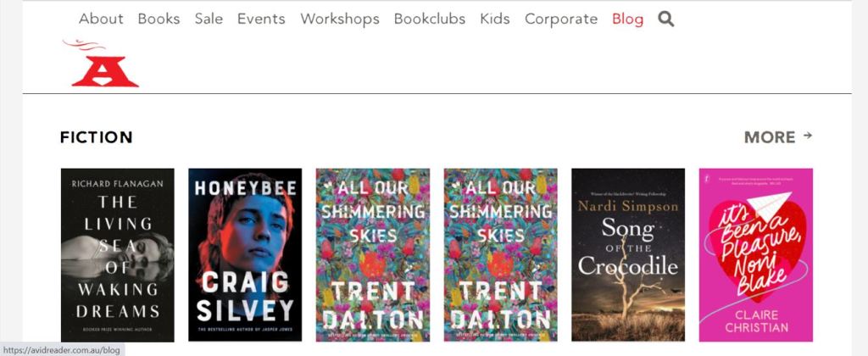Screen dimensions: 868x356
Task: Go to the Books page
Action: (x=159, y=19)
